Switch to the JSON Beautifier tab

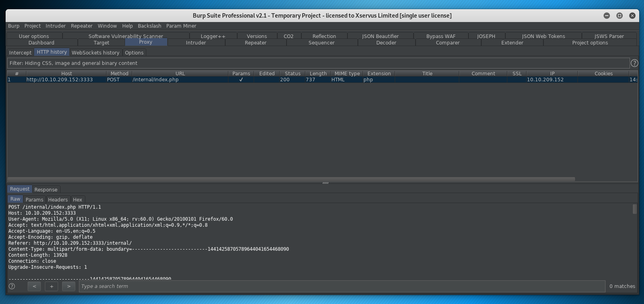click(381, 36)
